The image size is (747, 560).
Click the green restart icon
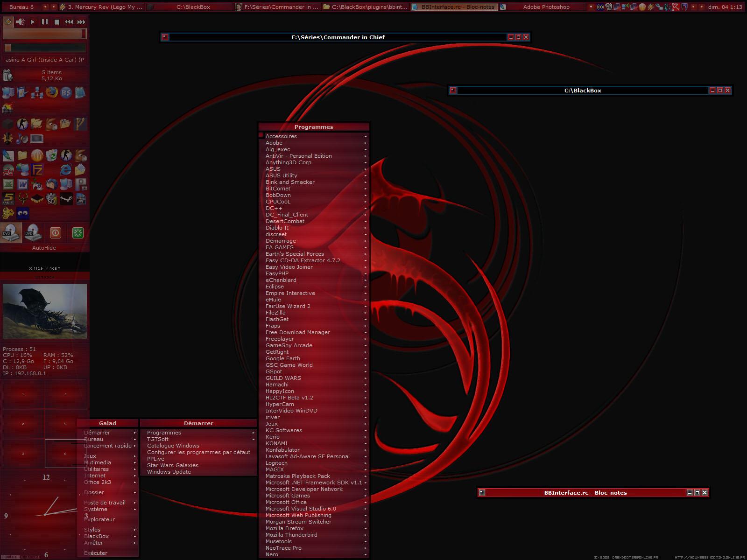78,232
